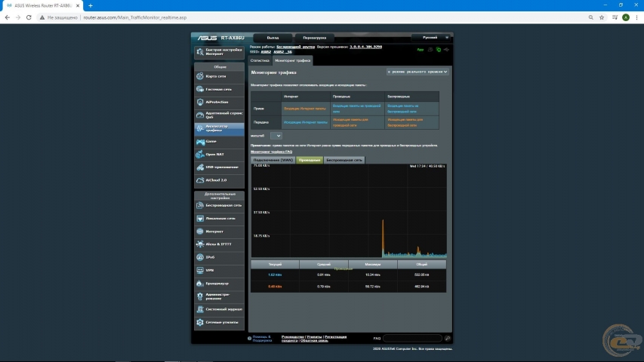Select Анализатор трафика icon in sidebar

[200, 128]
